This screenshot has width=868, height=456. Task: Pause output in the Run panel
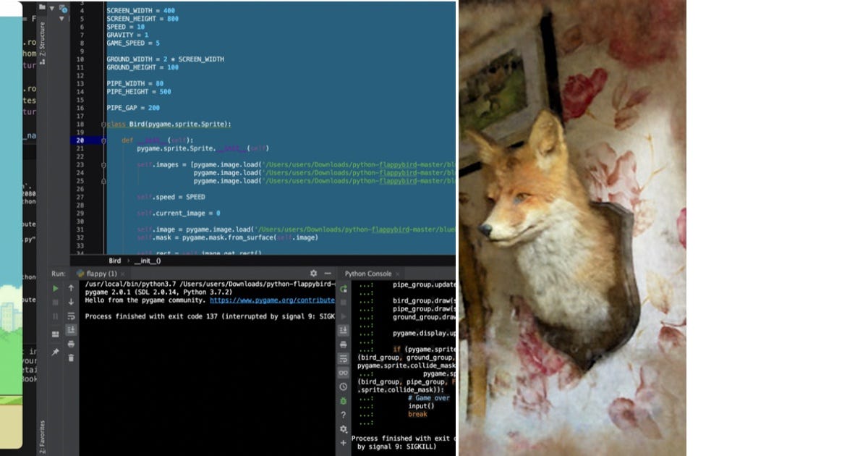(x=56, y=316)
